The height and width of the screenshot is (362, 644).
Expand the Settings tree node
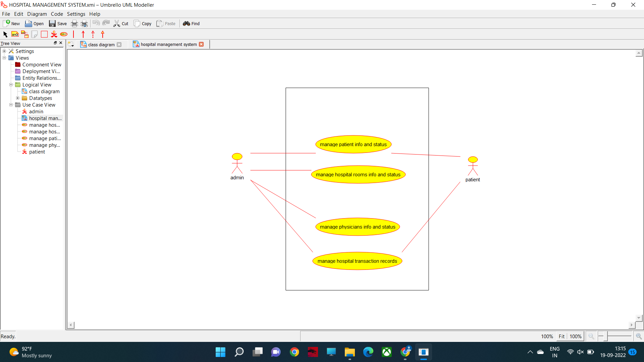[4, 51]
